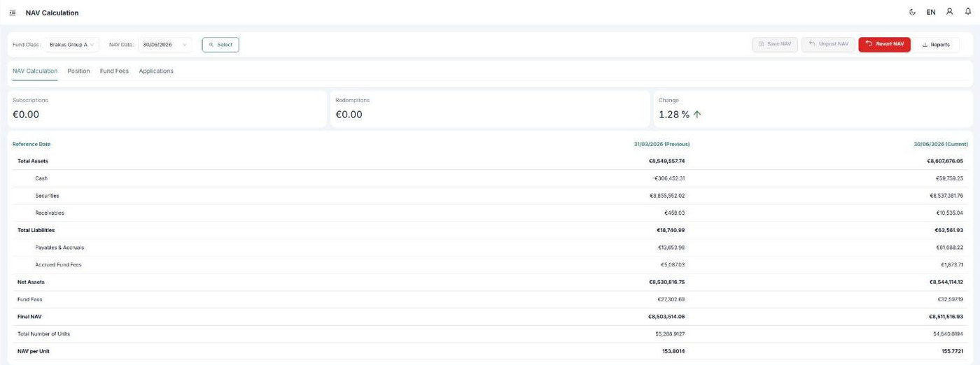Click the NAV Calculation page title

pyautogui.click(x=52, y=13)
